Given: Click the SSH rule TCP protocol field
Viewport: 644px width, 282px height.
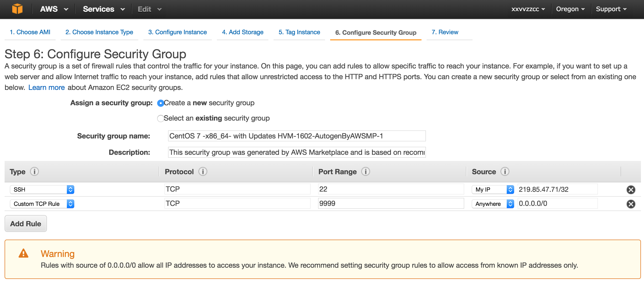Looking at the screenshot, I should click(x=237, y=189).
